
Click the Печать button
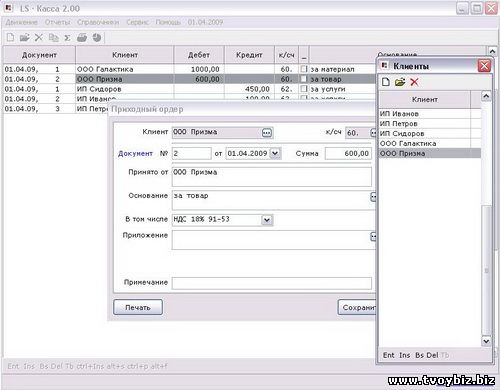pos(138,307)
